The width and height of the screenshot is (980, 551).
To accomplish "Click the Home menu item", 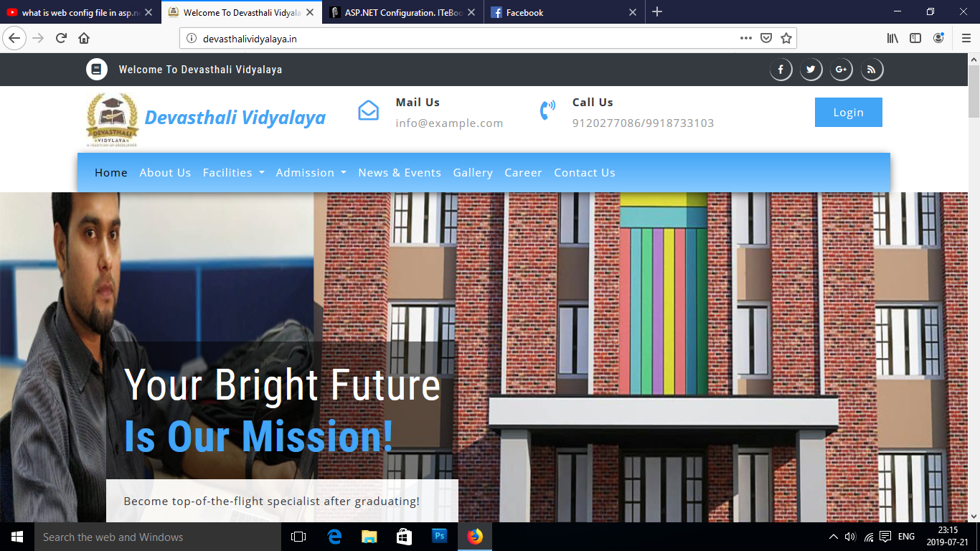I will tap(111, 173).
